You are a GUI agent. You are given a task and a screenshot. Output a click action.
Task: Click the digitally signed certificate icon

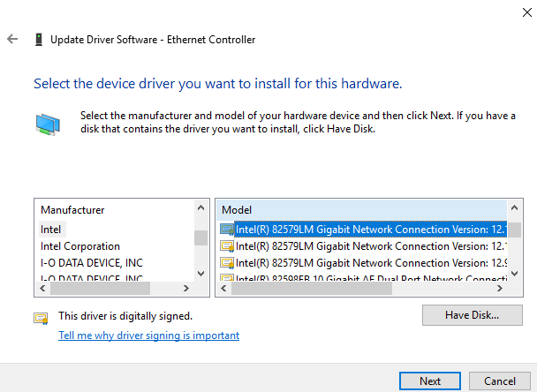[x=41, y=318]
